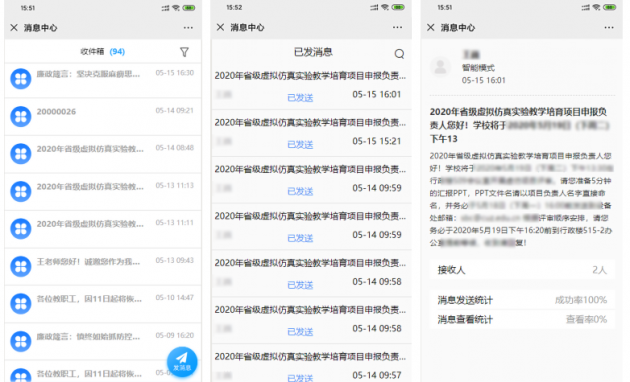Close the inbox message center screen
The height and width of the screenshot is (382, 630).
tap(14, 27)
